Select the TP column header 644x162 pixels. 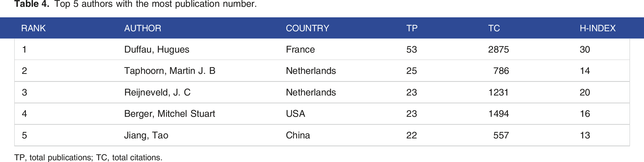pos(412,28)
